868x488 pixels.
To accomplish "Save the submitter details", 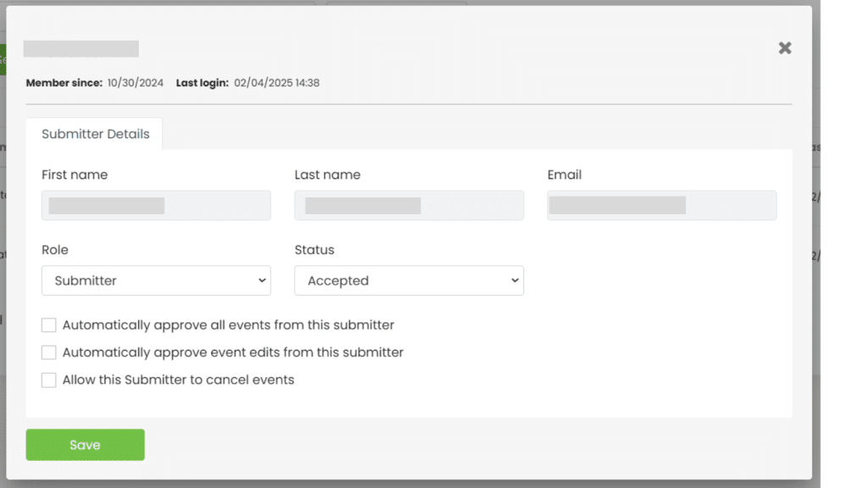I will [x=84, y=444].
